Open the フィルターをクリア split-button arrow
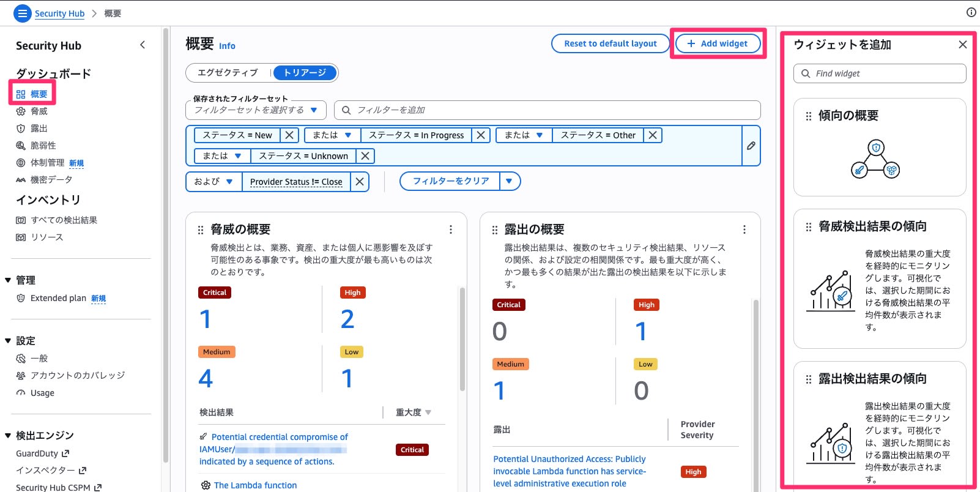The width and height of the screenshot is (980, 492). pyautogui.click(x=509, y=181)
